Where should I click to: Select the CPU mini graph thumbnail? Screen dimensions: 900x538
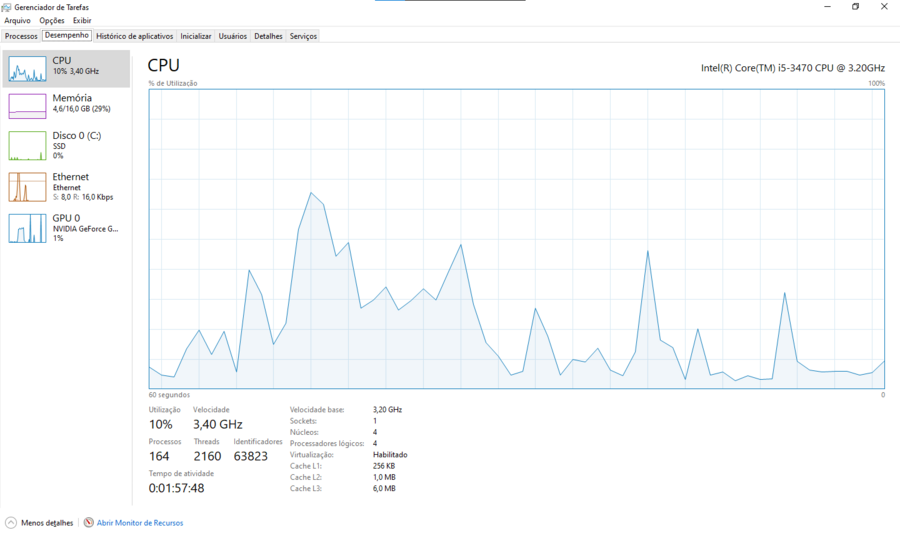pyautogui.click(x=27, y=68)
